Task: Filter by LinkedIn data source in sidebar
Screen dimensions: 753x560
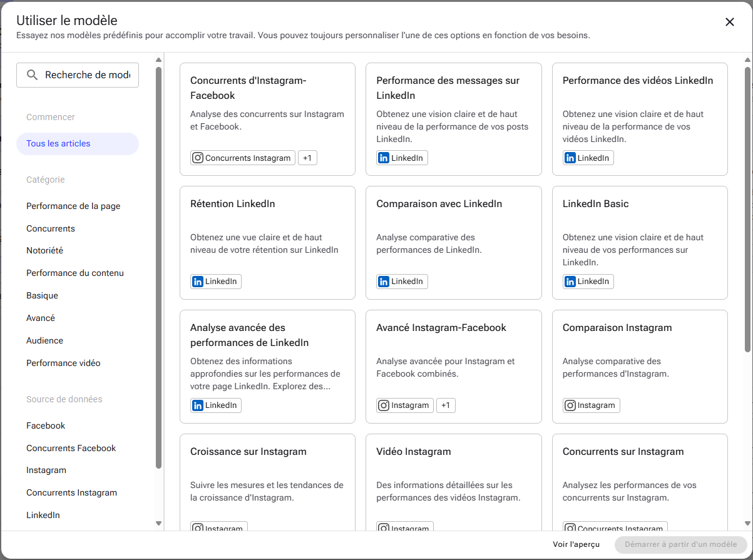Action: pos(43,516)
